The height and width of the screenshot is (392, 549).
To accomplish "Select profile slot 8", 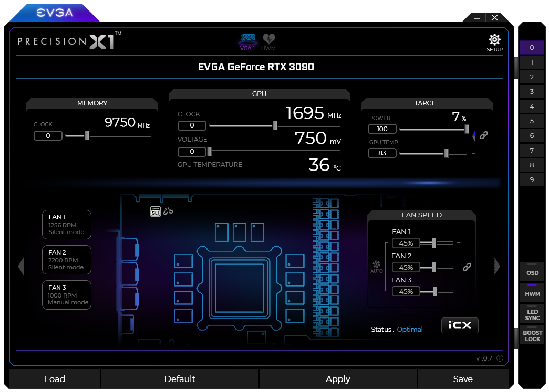I will point(532,165).
